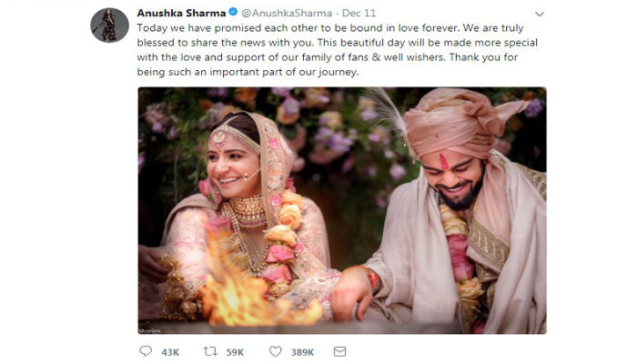Click the blue verified badge icon
The image size is (637, 364).
click(233, 12)
